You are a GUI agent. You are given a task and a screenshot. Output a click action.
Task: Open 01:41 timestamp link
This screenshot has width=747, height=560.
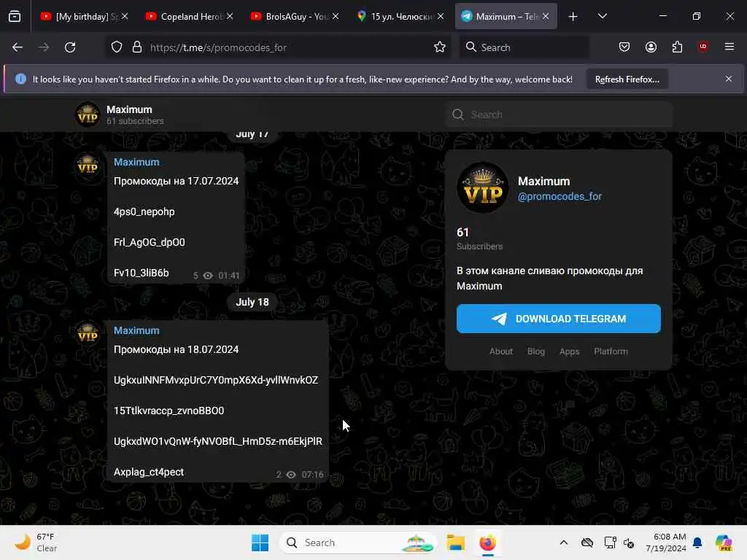coord(228,276)
